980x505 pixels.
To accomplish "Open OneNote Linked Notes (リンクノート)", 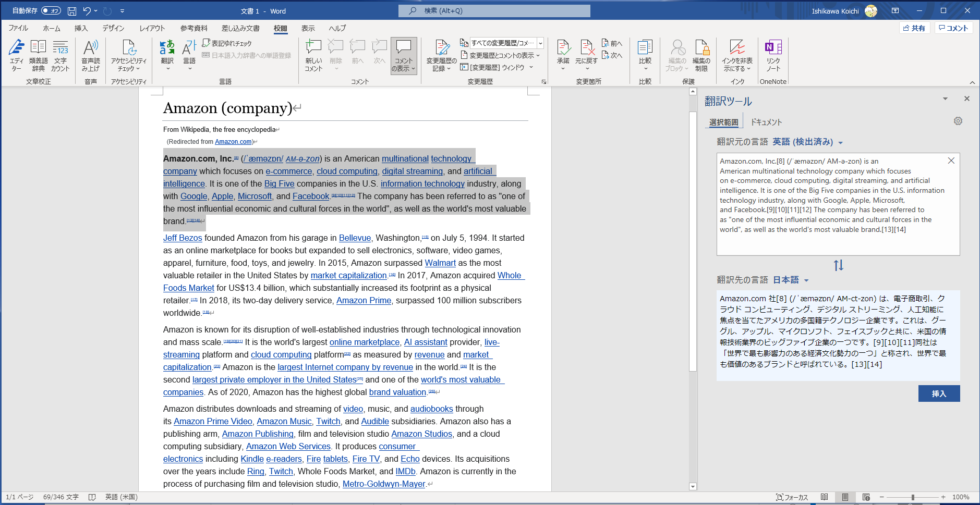I will coord(773,55).
